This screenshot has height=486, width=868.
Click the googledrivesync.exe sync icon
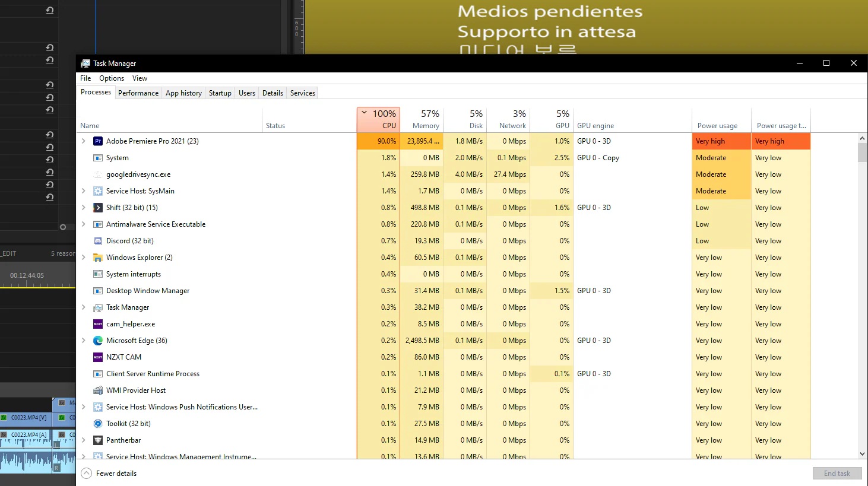97,174
